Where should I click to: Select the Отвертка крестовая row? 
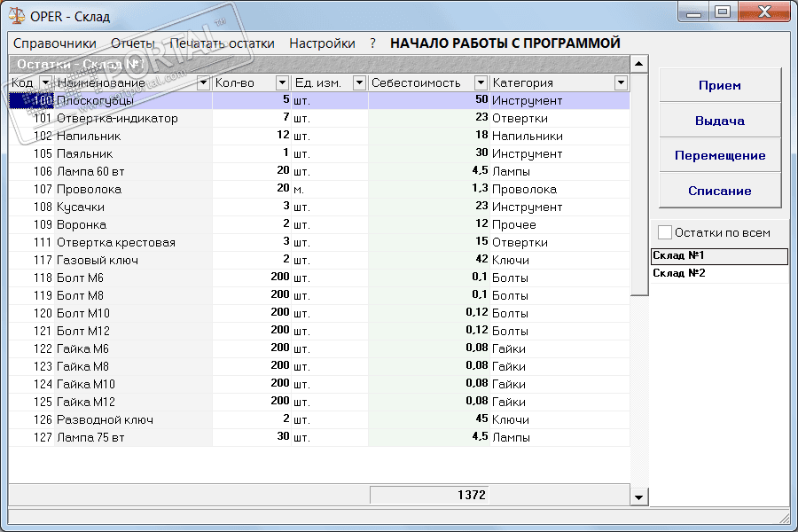click(319, 242)
